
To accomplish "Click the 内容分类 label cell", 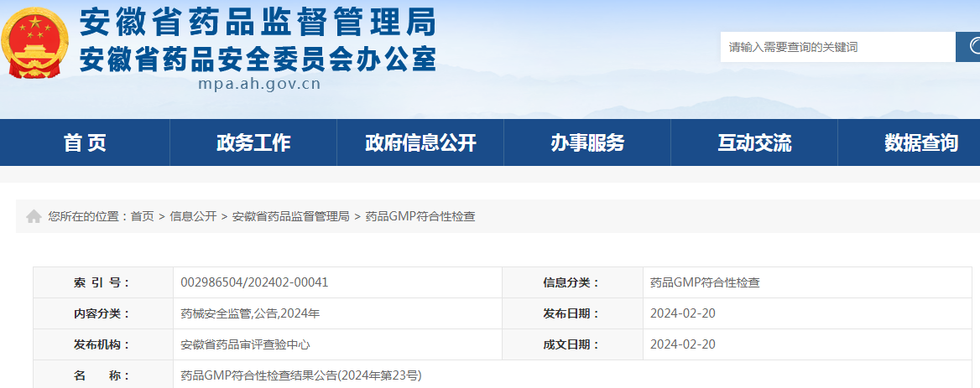I will tap(103, 313).
